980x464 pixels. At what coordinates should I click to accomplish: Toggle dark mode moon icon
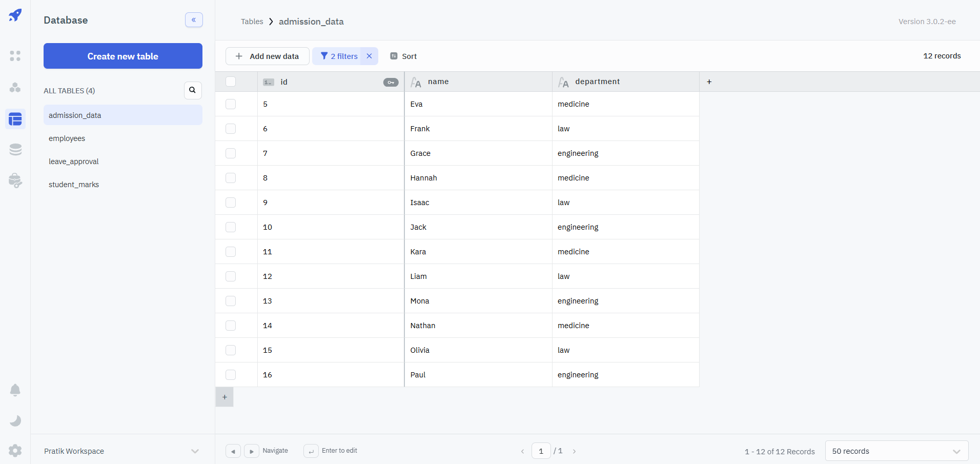click(x=15, y=421)
